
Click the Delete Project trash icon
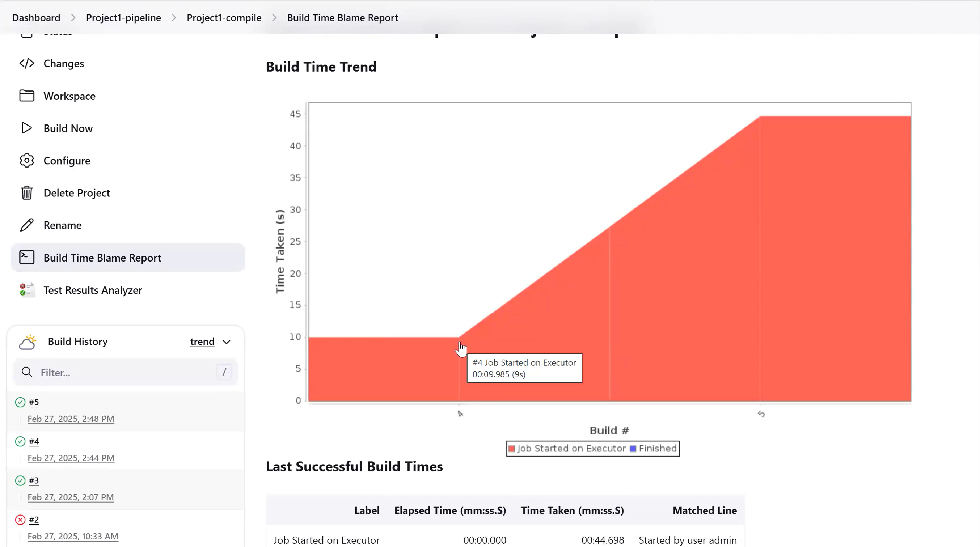tap(27, 192)
